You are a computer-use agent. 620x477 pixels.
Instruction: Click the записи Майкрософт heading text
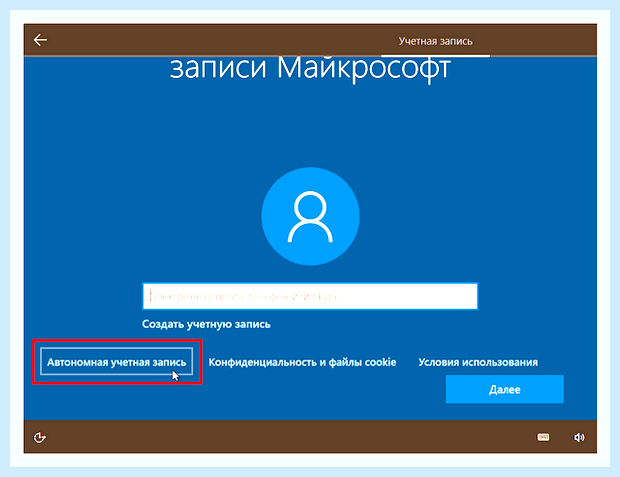310,69
